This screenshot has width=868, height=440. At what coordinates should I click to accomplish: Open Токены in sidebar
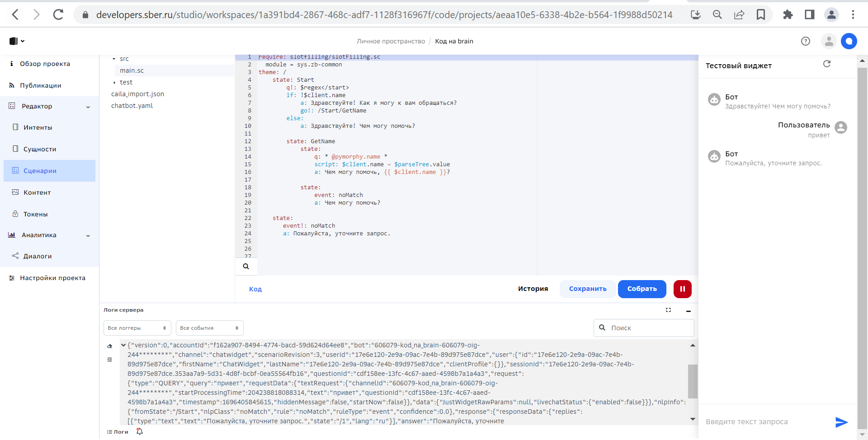pyautogui.click(x=35, y=214)
